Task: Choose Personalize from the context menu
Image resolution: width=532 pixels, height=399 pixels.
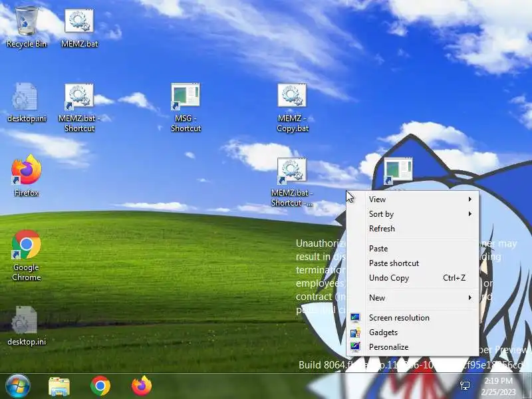Action: [412, 346]
